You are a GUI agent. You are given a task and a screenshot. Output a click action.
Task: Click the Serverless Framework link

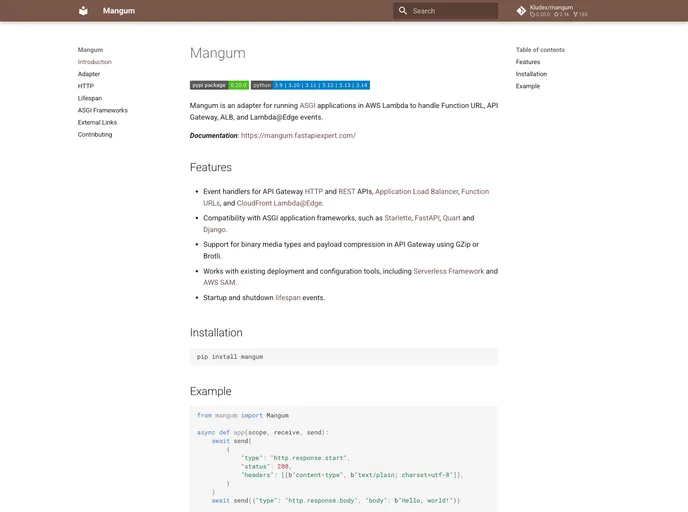pyautogui.click(x=448, y=271)
